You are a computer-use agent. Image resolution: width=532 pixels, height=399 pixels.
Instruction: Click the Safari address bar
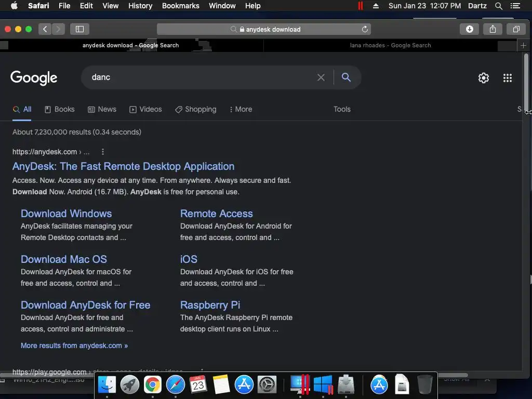click(x=263, y=29)
